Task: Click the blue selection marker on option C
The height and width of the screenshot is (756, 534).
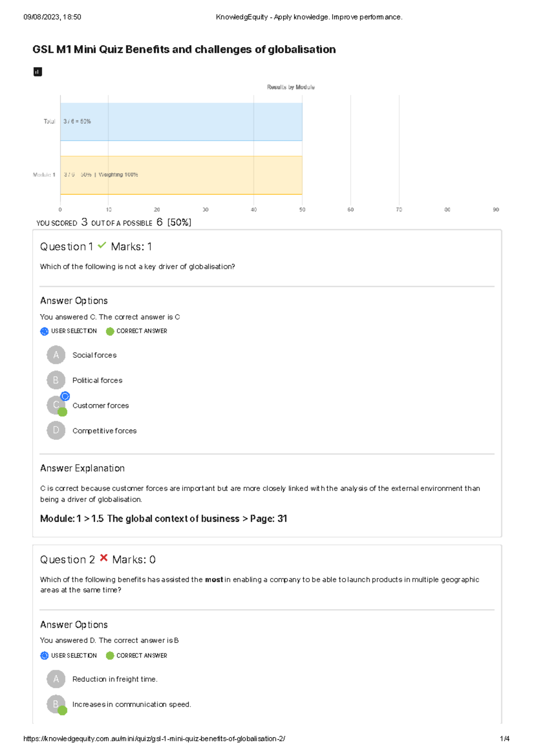Action: [x=65, y=396]
